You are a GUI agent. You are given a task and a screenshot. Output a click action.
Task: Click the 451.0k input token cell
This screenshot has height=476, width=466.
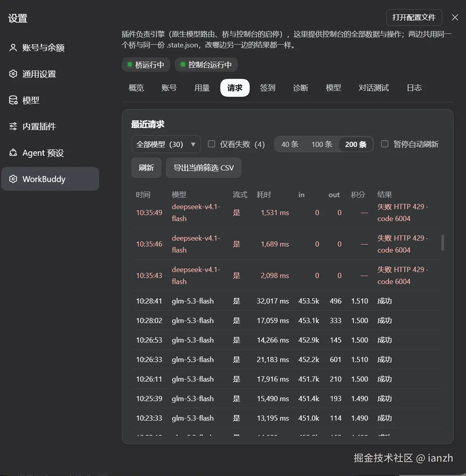pyautogui.click(x=309, y=418)
